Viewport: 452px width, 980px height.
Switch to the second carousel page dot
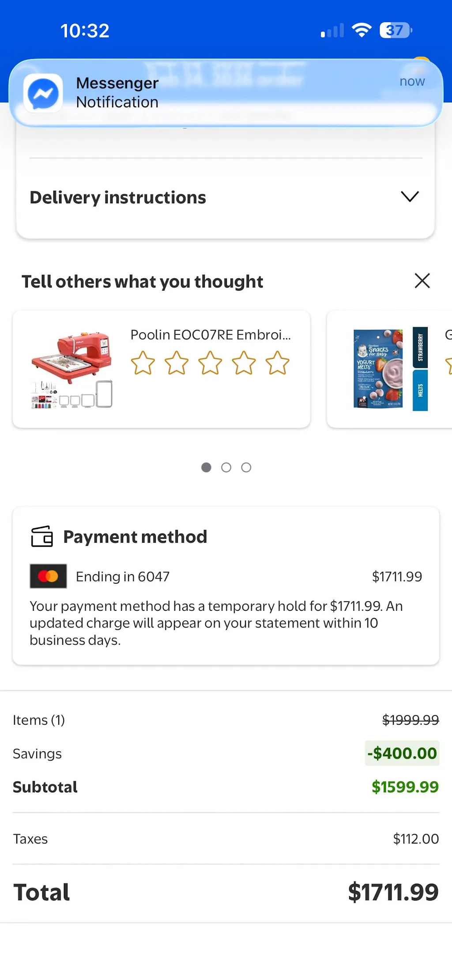(226, 467)
